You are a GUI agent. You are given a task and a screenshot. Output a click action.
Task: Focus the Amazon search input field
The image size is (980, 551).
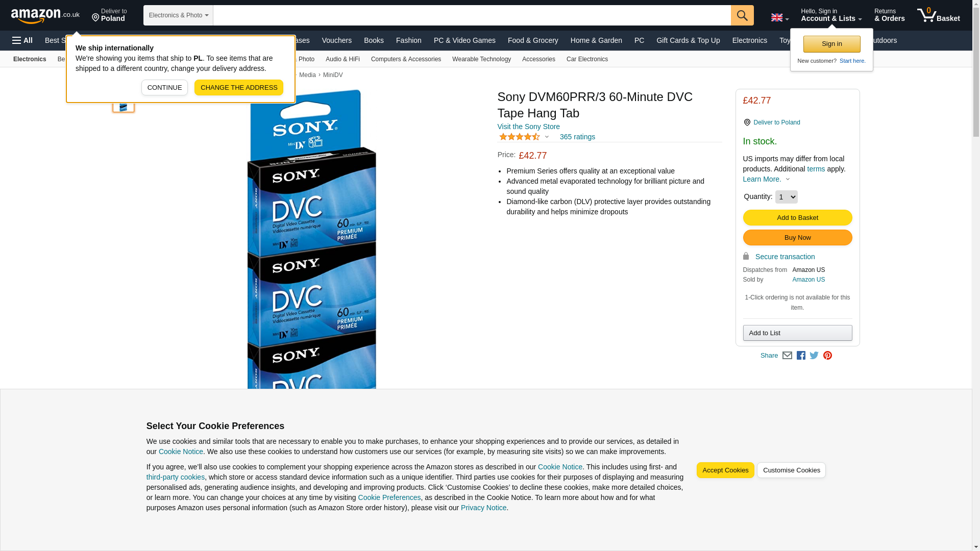[x=472, y=15]
